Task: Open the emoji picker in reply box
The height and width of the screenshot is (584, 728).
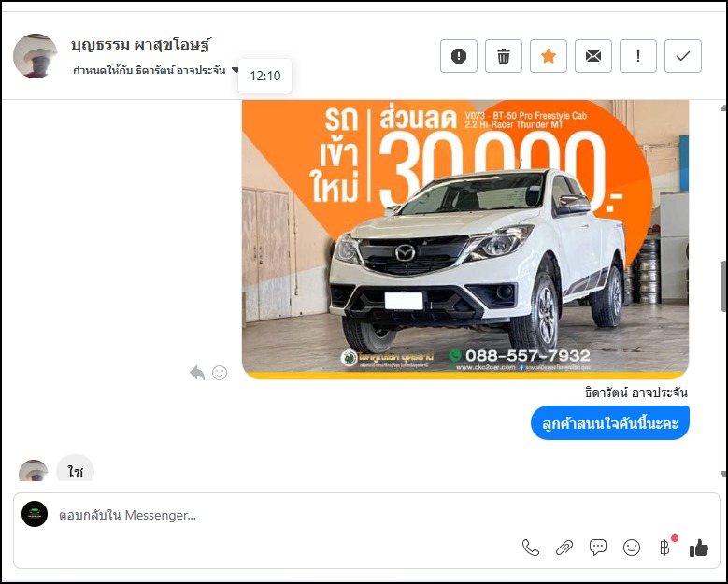Action: click(632, 548)
